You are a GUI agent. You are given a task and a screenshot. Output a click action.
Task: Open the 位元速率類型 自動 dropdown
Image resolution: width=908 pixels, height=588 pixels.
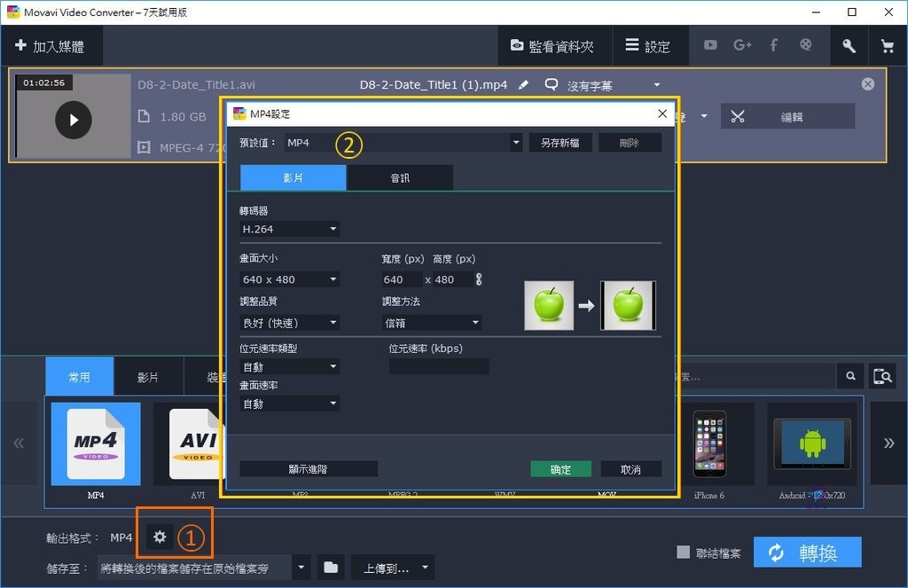(x=290, y=366)
